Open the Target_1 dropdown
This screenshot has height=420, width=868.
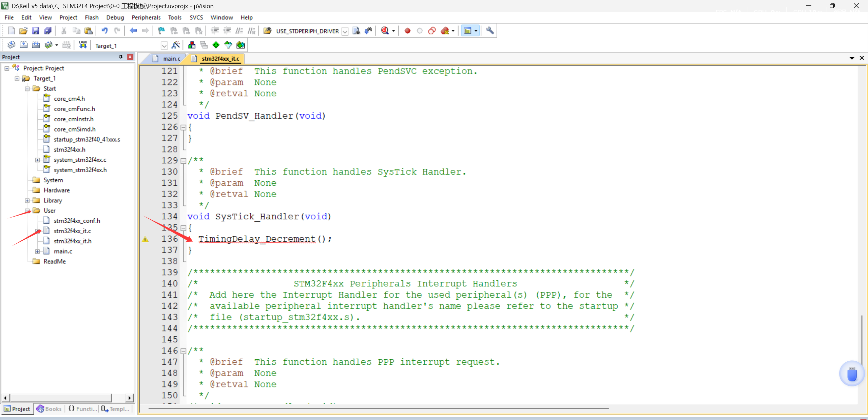click(x=164, y=45)
